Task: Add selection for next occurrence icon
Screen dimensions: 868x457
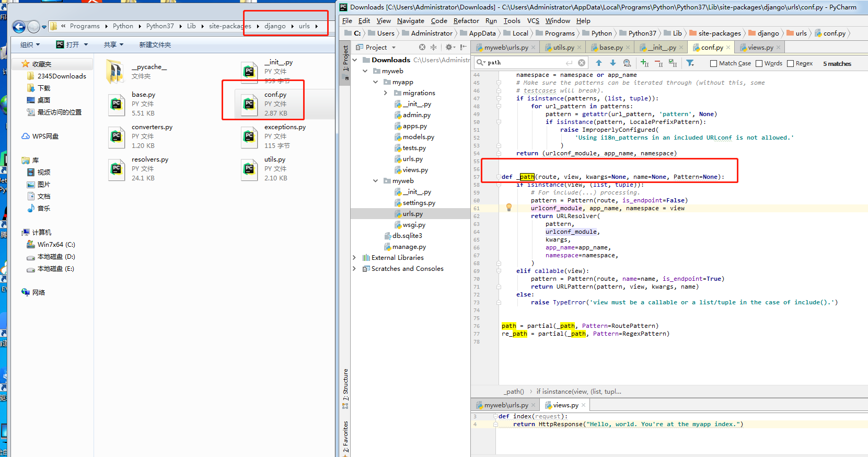Action: [x=645, y=63]
